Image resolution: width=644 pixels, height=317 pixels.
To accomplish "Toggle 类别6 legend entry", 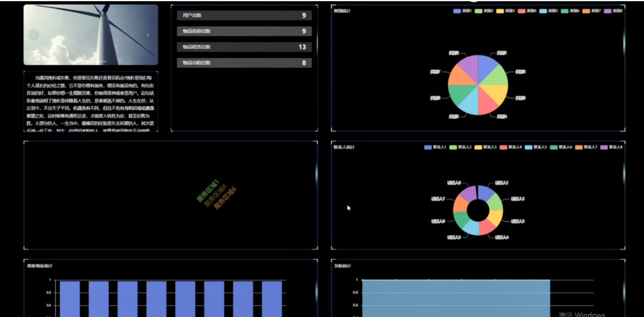I will click(570, 11).
